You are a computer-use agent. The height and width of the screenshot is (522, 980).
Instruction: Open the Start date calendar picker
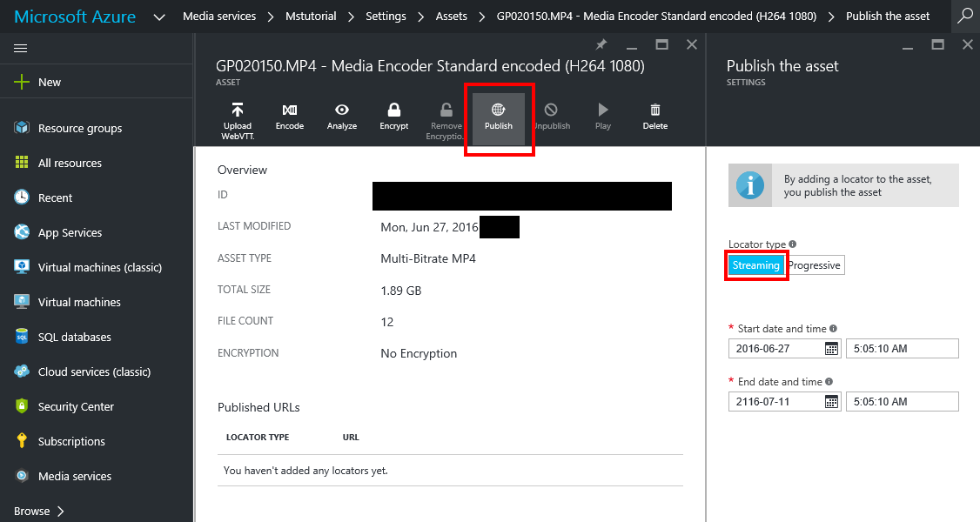[x=831, y=348]
